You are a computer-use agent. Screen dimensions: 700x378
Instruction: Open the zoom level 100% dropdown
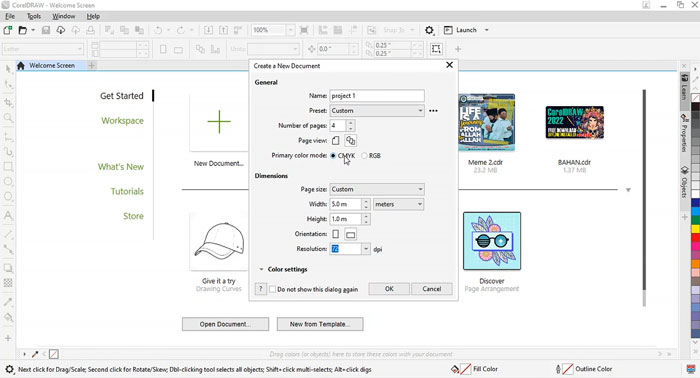click(290, 30)
